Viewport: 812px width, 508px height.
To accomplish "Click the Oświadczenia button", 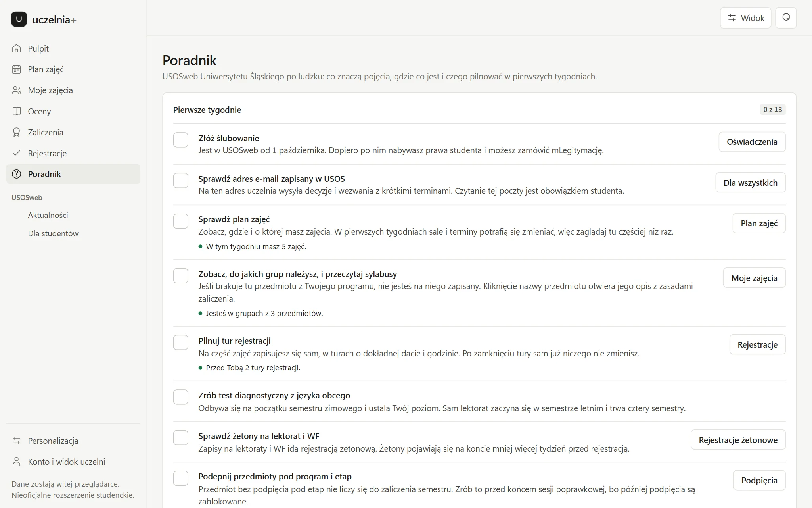I will coord(752,142).
